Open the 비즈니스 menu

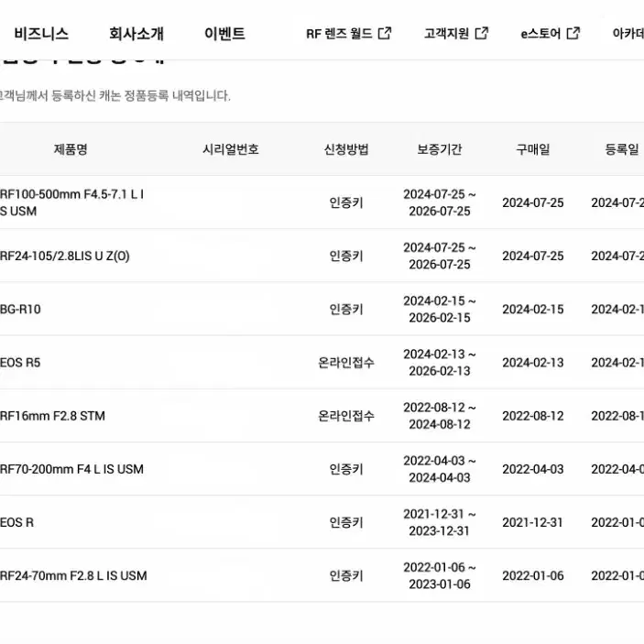pyautogui.click(x=41, y=33)
